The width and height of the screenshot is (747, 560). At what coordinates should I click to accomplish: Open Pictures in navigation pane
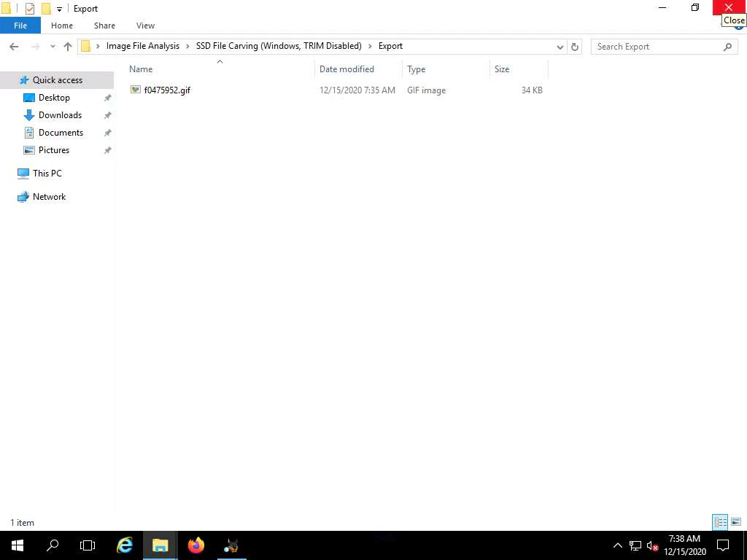point(54,150)
